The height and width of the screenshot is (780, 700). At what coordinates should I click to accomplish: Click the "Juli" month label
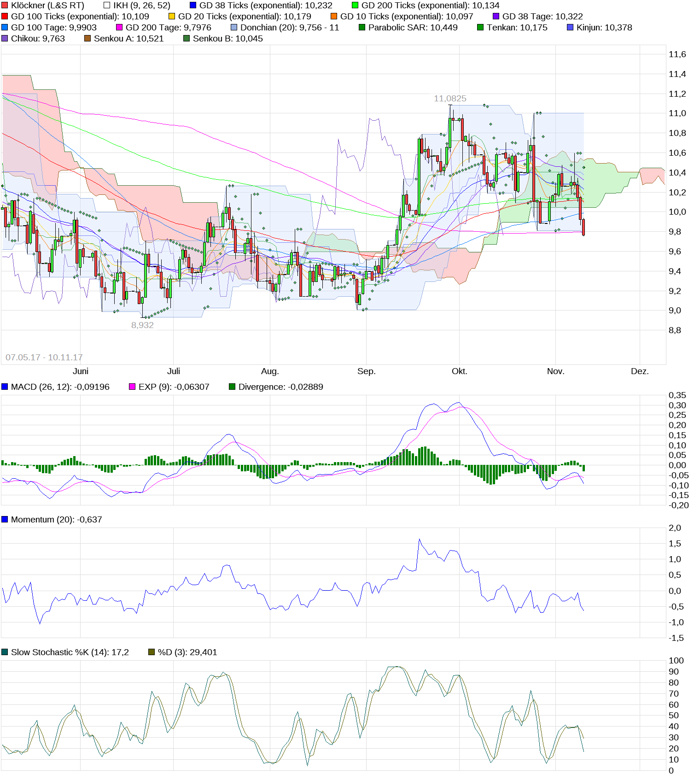174,371
